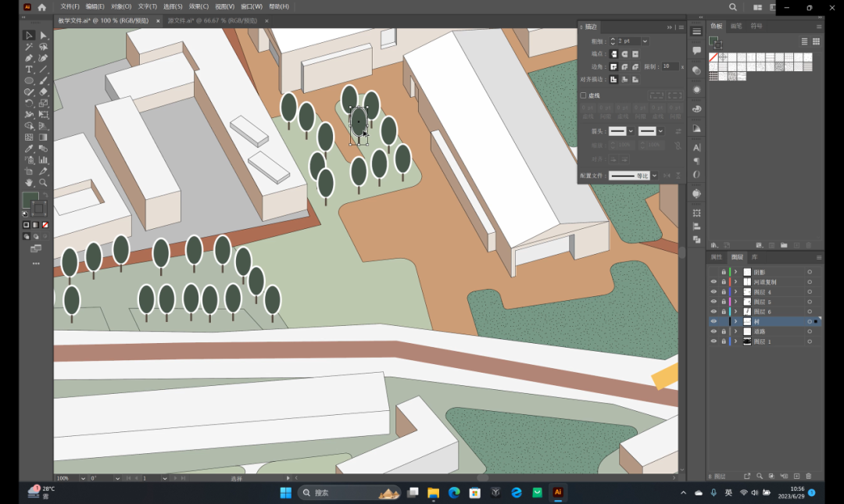Open the 文件(F) menu
The width and height of the screenshot is (844, 504).
pos(70,6)
